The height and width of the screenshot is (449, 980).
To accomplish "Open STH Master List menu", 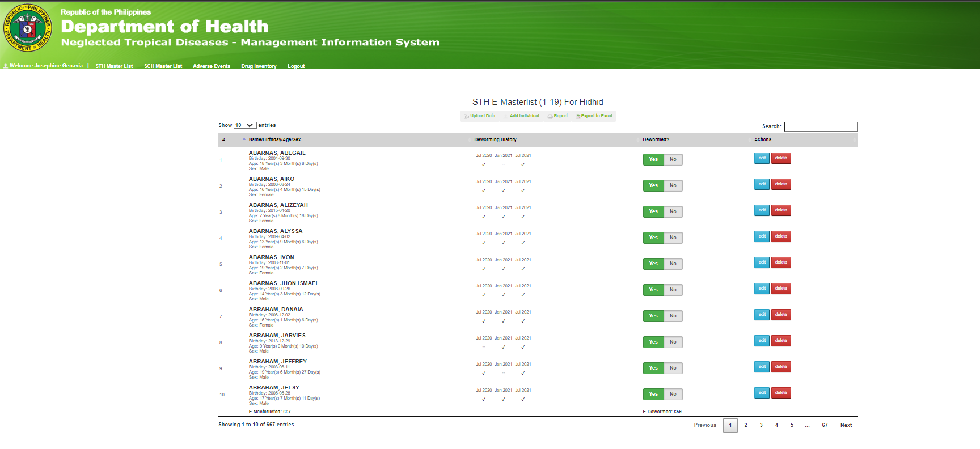I will 114,66.
